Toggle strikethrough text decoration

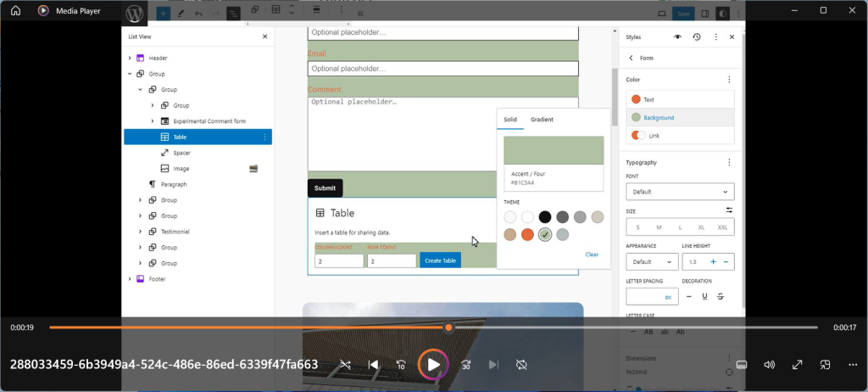(720, 296)
